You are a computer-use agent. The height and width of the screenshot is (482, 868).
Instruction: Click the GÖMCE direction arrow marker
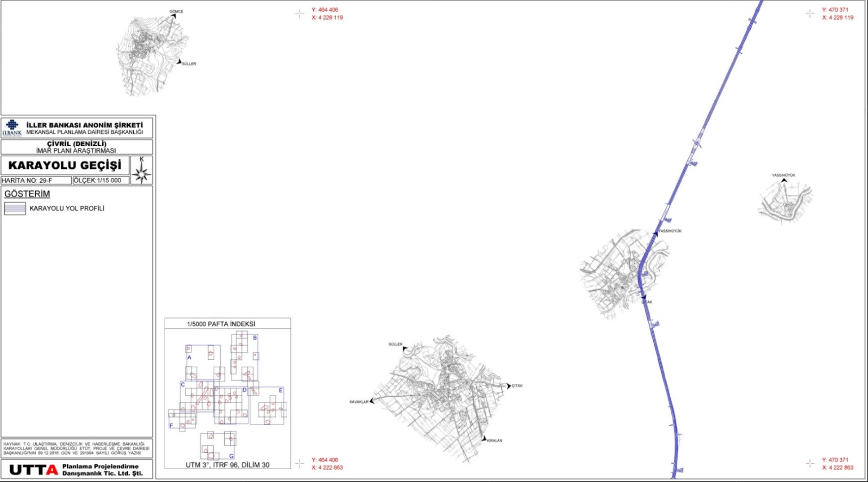[x=173, y=17]
